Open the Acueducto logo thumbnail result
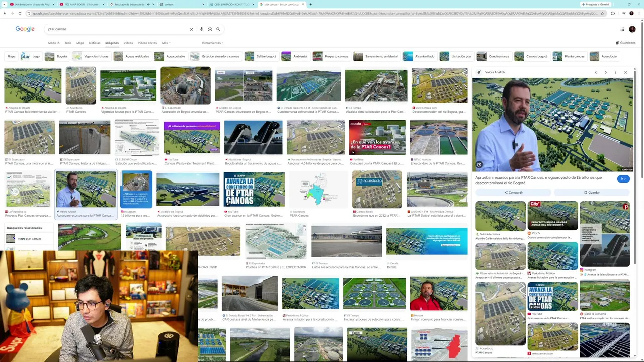 point(377,190)
